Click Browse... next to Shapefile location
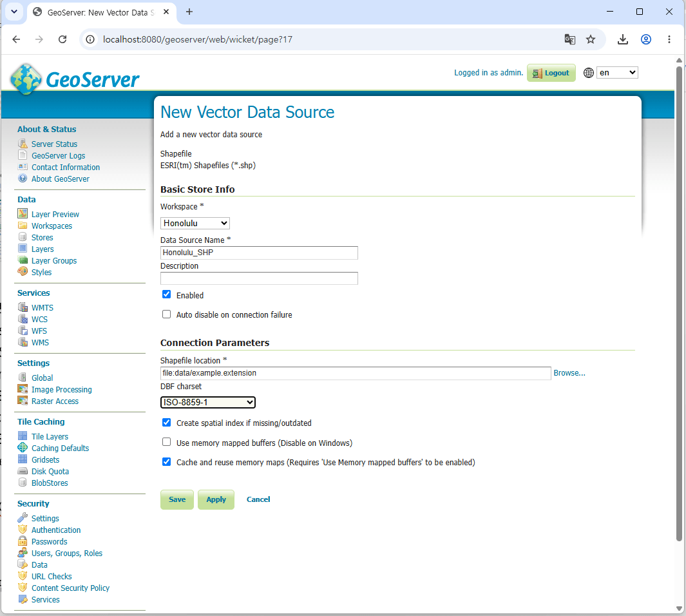The width and height of the screenshot is (686, 616). [x=569, y=373]
